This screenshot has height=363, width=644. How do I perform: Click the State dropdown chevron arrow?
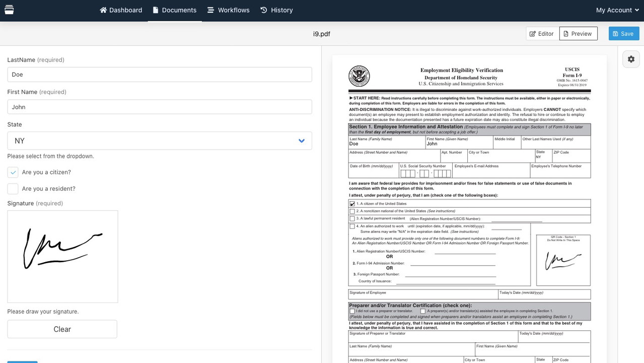click(x=301, y=141)
